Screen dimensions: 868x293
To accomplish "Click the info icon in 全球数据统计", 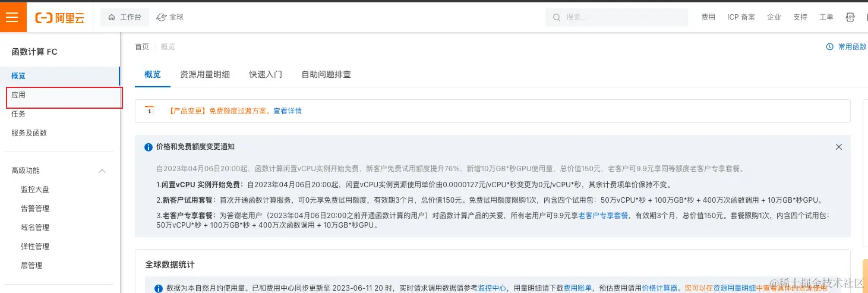I will (x=159, y=288).
